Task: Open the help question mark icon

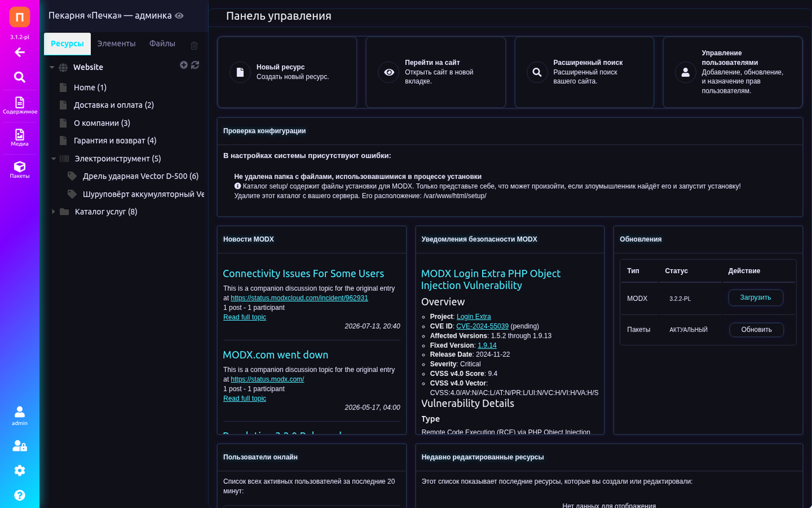Action: click(x=20, y=495)
